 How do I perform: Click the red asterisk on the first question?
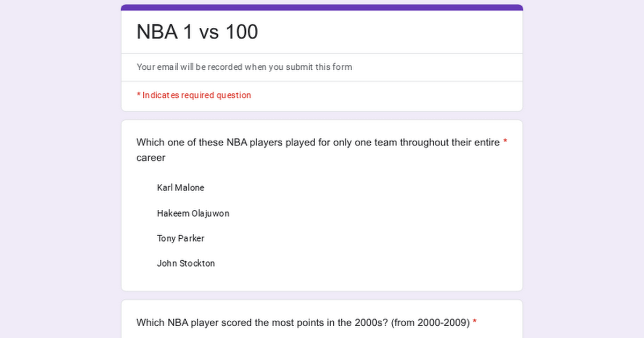505,142
